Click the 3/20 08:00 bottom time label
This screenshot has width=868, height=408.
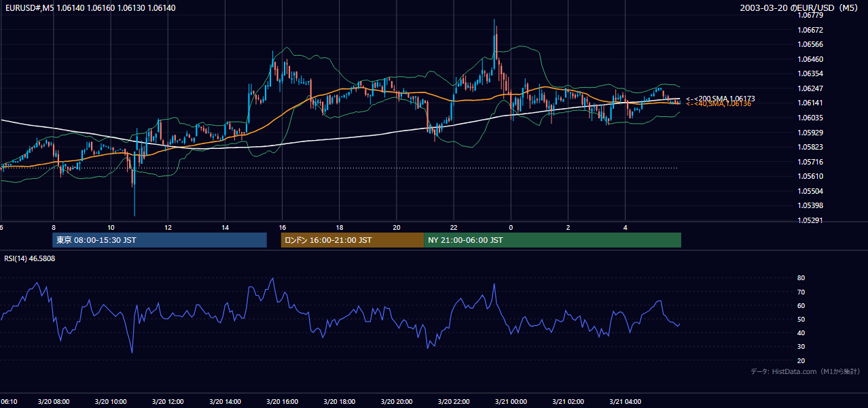53,402
